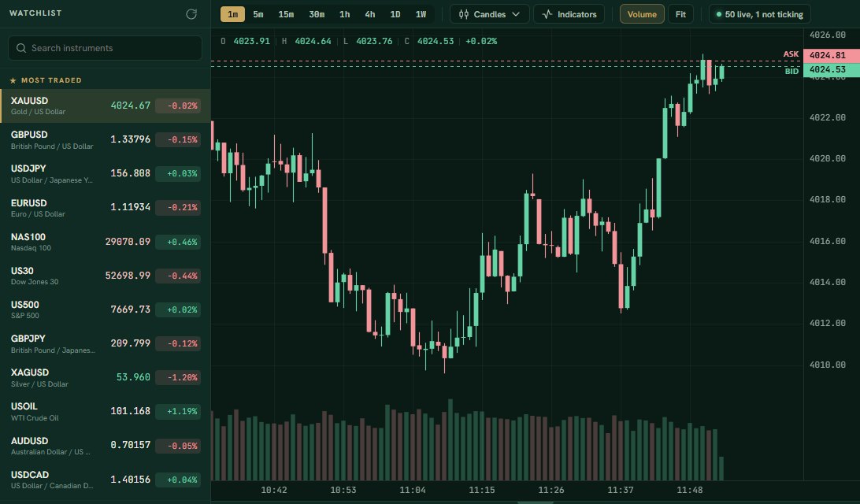Select GBPUSD in the watchlist

pyautogui.click(x=106, y=140)
